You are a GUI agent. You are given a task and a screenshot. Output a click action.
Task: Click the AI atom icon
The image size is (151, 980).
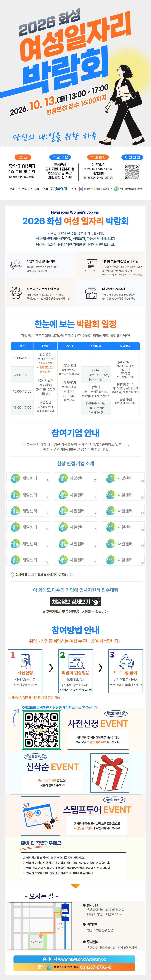click(x=16, y=292)
